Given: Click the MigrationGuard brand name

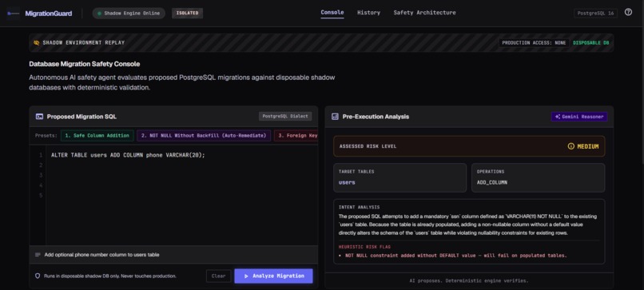Looking at the screenshot, I should pos(49,14).
